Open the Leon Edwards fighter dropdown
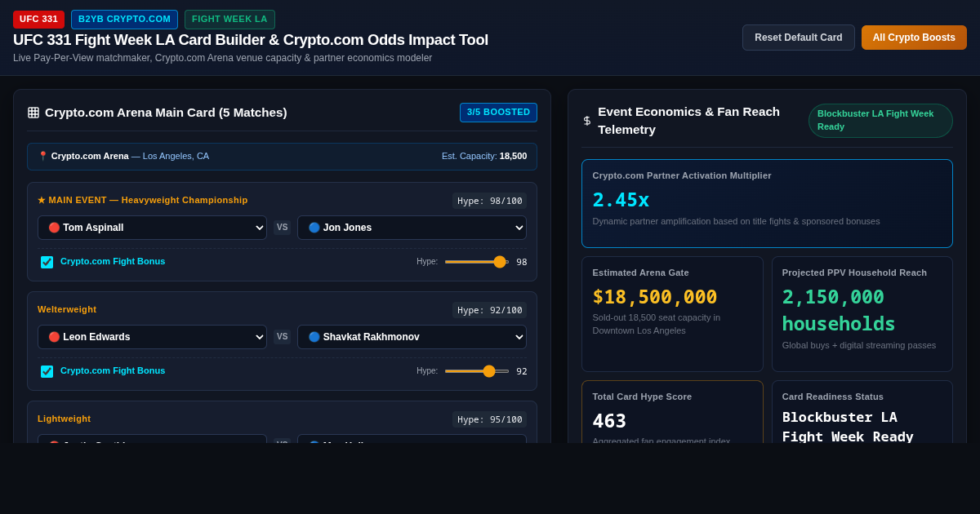Screen dimensions: 980x514 click(x=152, y=337)
